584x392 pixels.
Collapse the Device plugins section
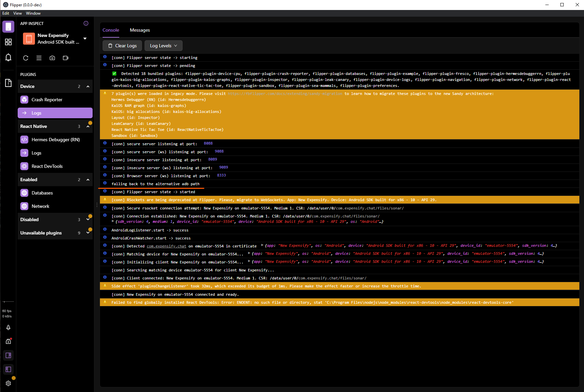(x=55, y=86)
